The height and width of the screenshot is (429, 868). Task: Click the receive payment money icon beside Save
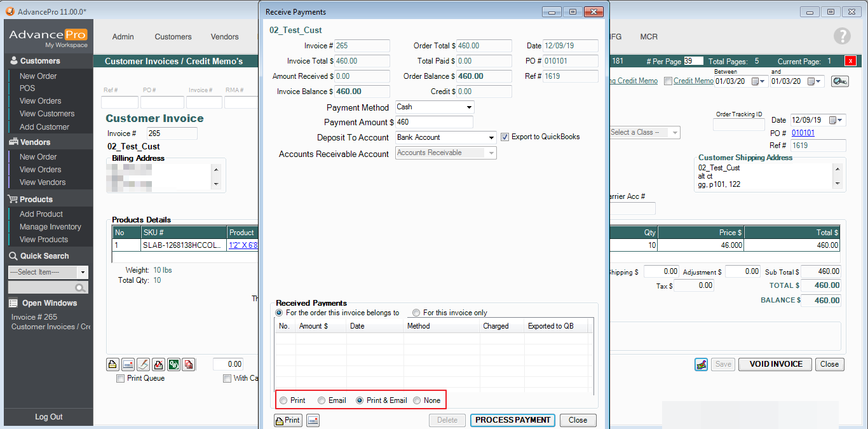702,364
